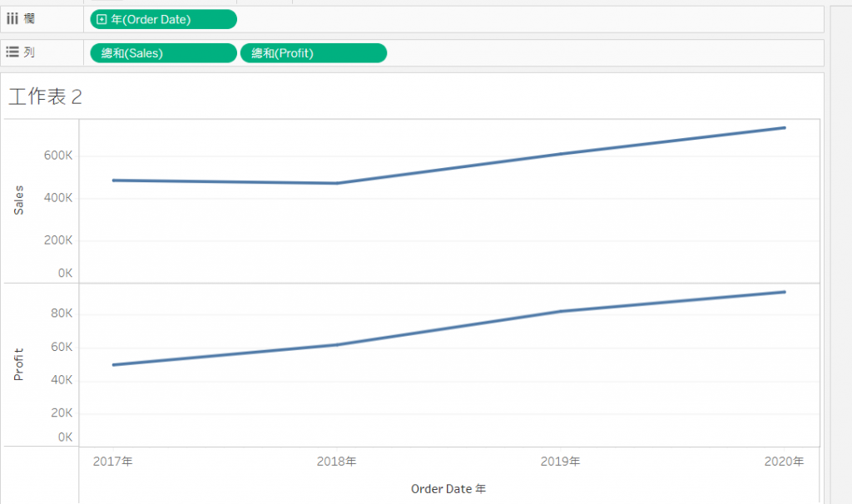The width and height of the screenshot is (852, 504).
Task: Click the 400K tick on Sales axis
Action: [58, 198]
